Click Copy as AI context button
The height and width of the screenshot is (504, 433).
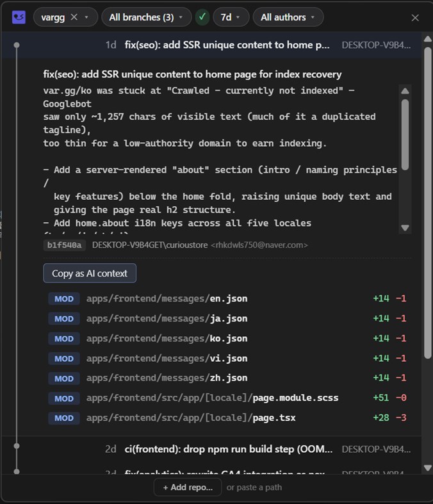point(90,273)
